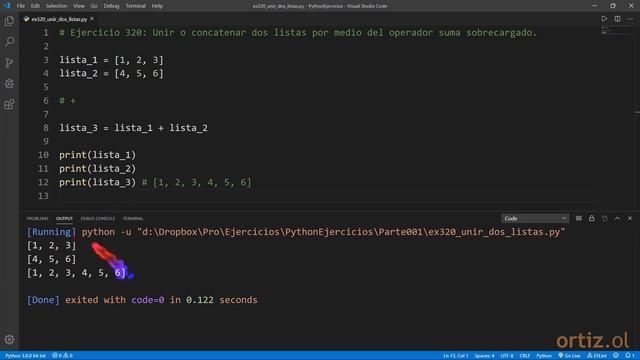Image resolution: width=640 pixels, height=360 pixels.
Task: Open the Selection menu
Action: (x=56, y=6)
